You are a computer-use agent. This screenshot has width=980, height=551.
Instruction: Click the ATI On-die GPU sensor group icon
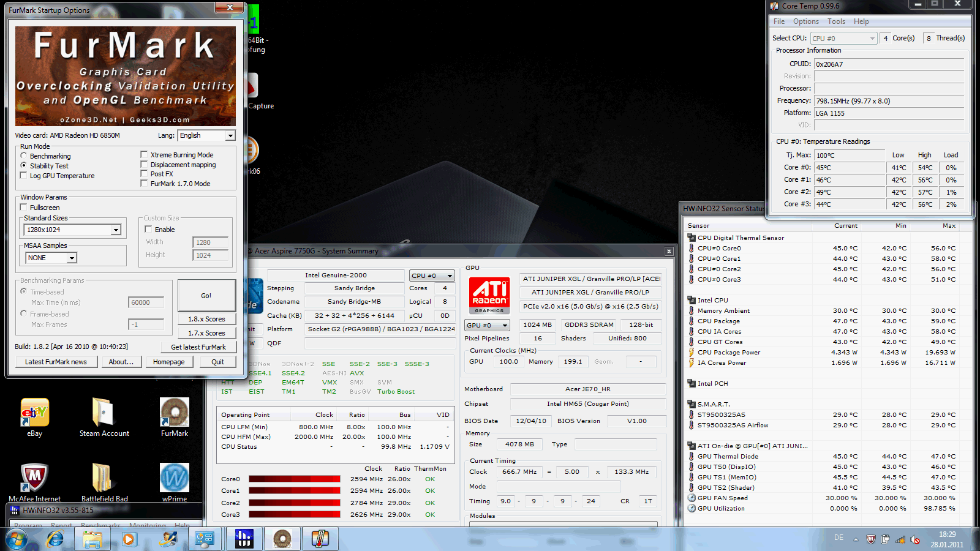[x=692, y=446]
